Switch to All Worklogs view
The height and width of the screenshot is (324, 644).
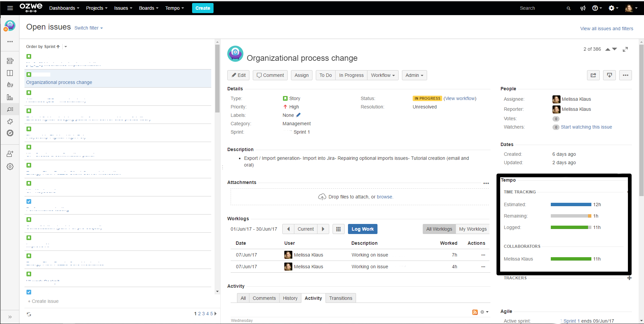(x=439, y=229)
